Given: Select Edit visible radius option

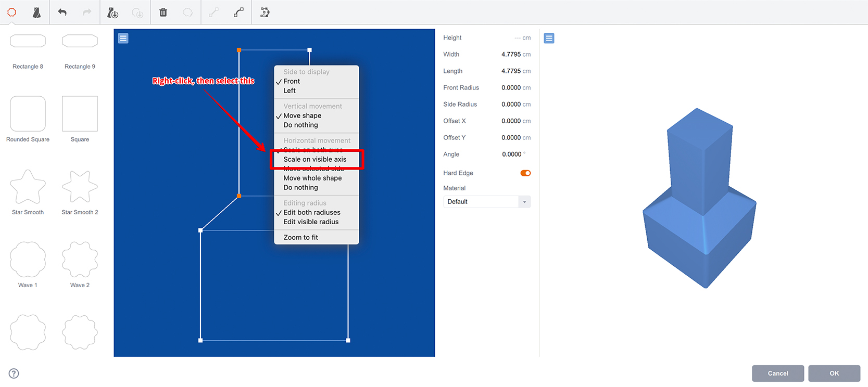Looking at the screenshot, I should (311, 222).
